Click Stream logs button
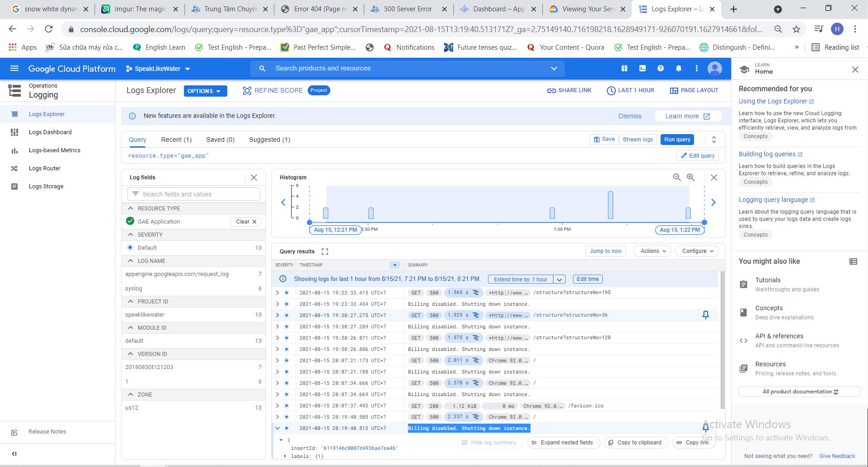Screen dimensions: 868x467 tap(638, 140)
